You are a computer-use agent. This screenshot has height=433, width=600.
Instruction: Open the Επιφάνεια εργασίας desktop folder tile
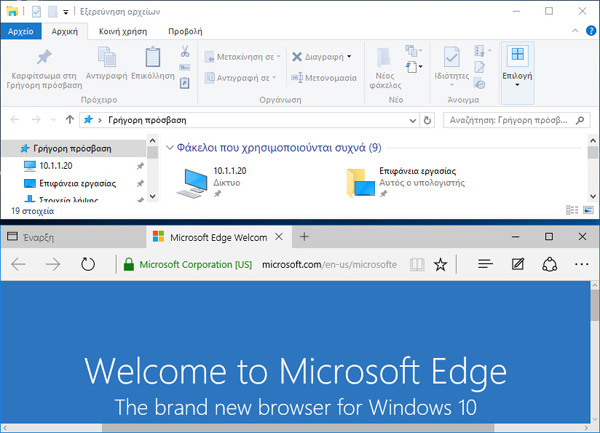(406, 182)
